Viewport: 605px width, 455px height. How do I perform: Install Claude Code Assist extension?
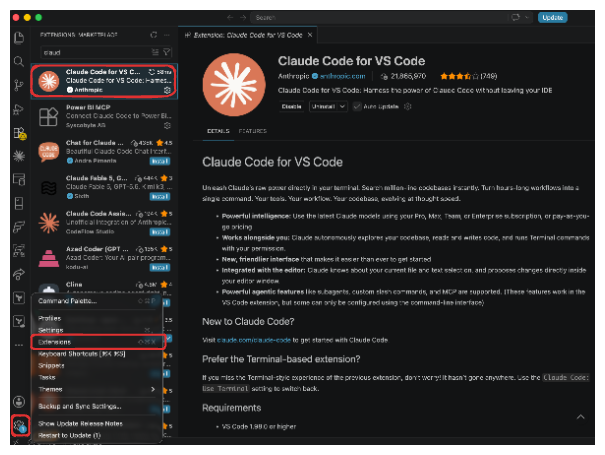click(x=160, y=232)
